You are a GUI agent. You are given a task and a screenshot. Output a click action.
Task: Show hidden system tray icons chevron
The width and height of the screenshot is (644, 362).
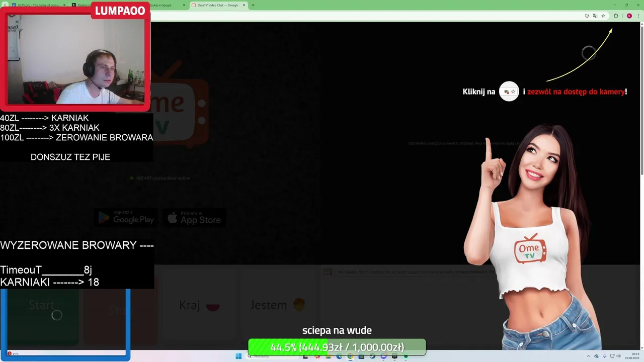point(589,356)
